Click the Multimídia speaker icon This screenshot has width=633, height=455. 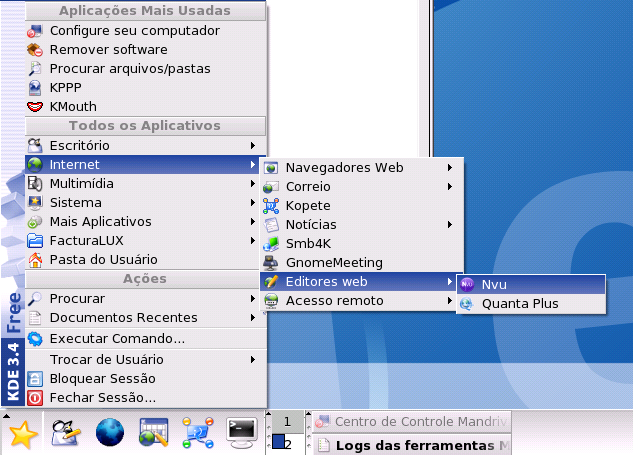35,184
